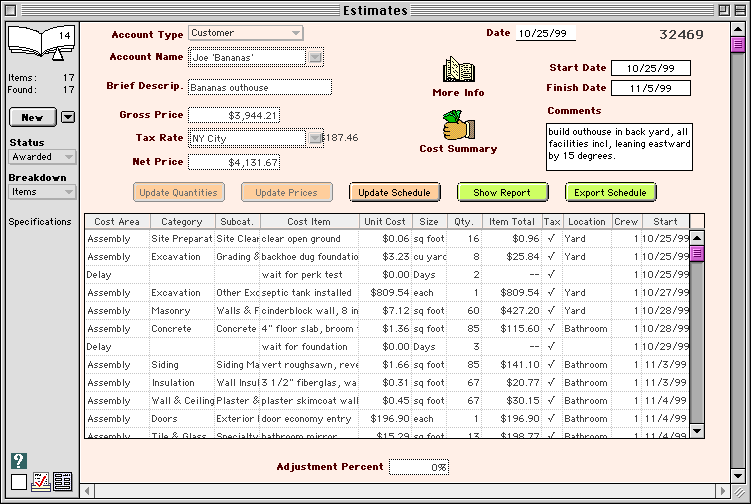Click the window close box in title bar

[x=13, y=10]
